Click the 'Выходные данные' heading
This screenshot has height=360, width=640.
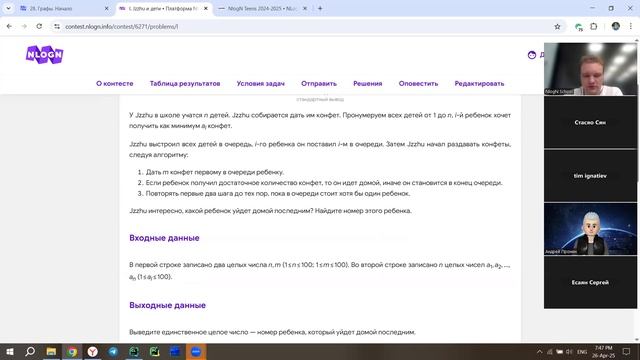167,305
